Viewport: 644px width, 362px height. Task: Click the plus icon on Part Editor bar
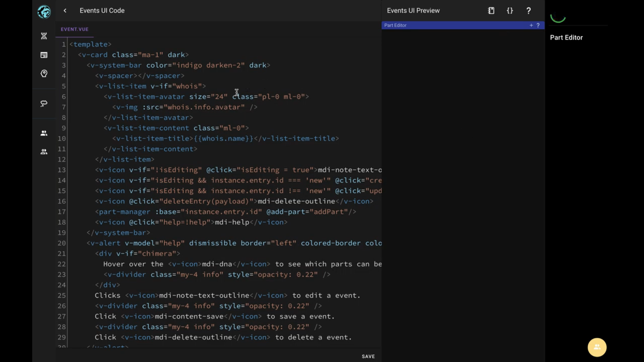coord(531,25)
